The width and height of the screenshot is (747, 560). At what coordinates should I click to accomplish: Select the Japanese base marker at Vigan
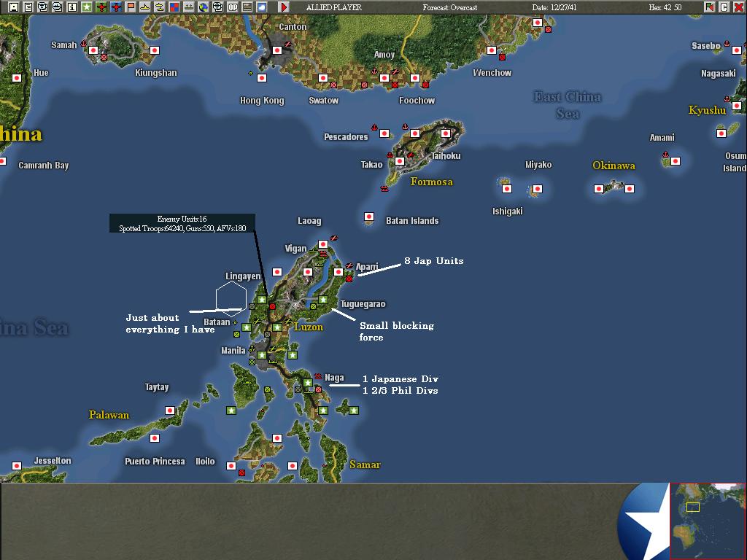point(323,244)
